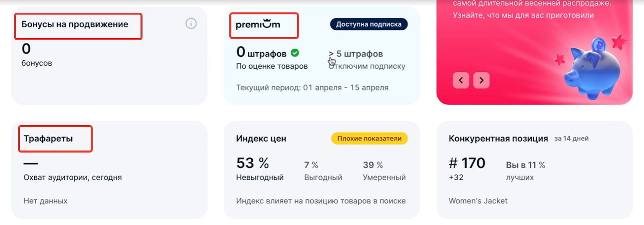Image resolution: width=644 pixels, height=225 pixels.
Task: Open the Бонусы на продвижение heading
Action: [75, 24]
